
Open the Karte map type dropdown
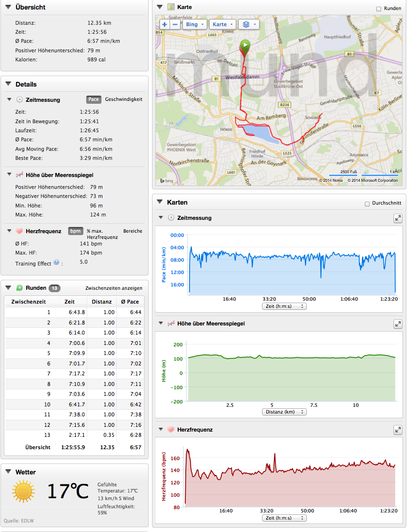tap(222, 24)
